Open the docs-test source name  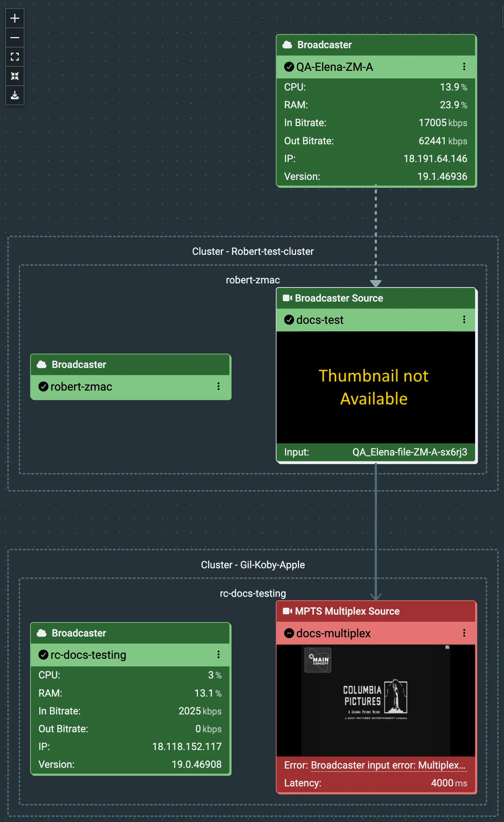coord(320,320)
